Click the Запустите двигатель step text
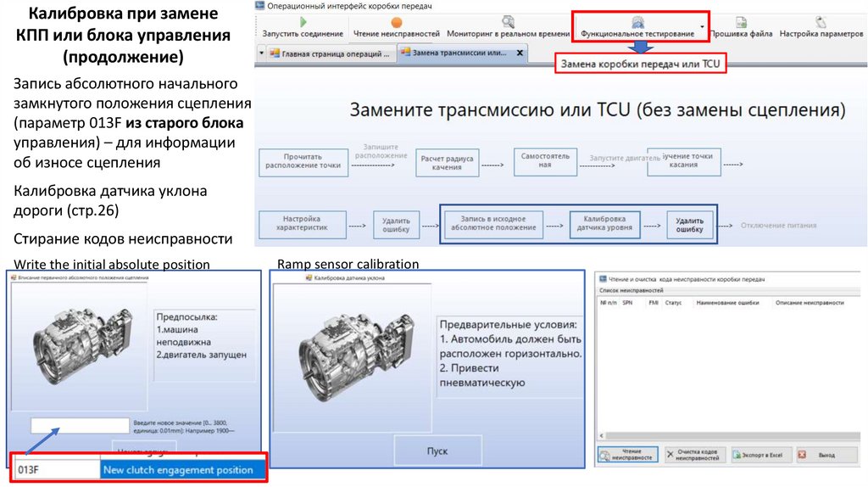 click(x=625, y=158)
